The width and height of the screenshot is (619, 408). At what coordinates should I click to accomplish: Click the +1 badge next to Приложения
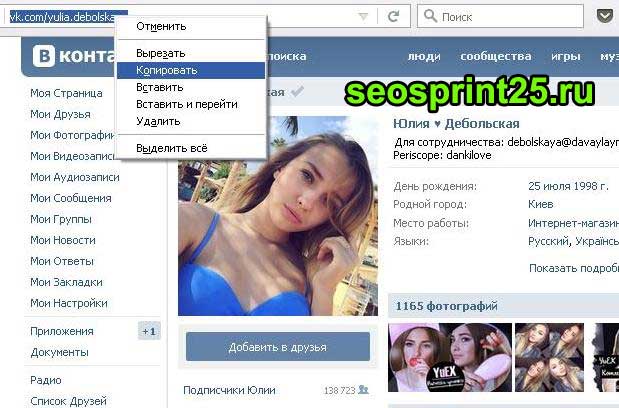(149, 331)
